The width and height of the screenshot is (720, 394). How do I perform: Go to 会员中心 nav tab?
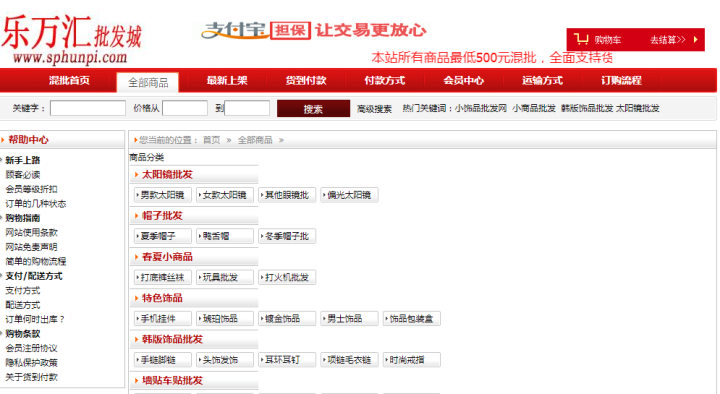(x=464, y=81)
